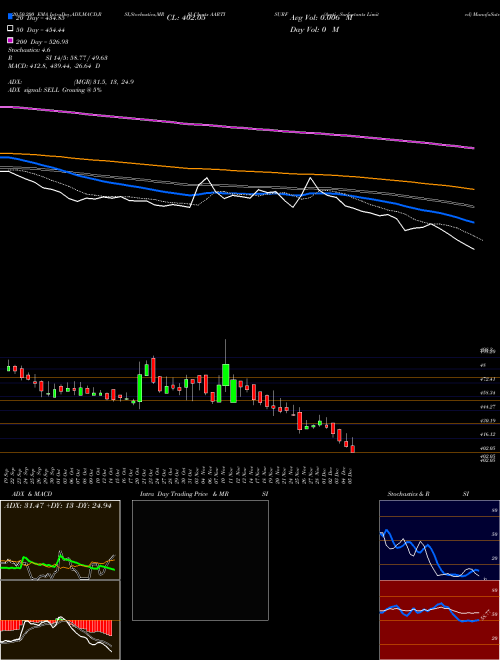Click the ADX +DY -DY header in ADX panel
500x660 pixels.
coord(58,506)
